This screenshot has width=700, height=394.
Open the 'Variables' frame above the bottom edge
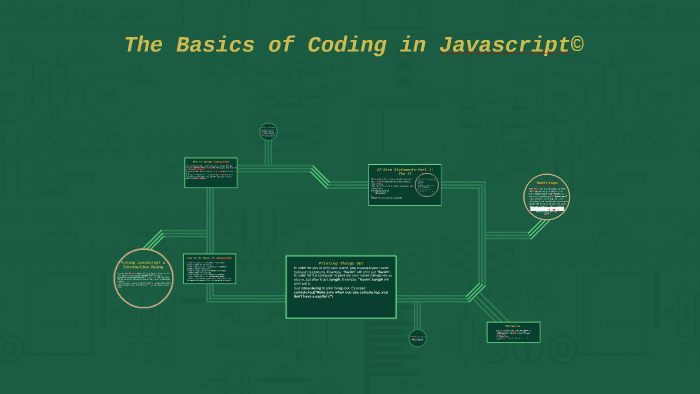tap(513, 332)
